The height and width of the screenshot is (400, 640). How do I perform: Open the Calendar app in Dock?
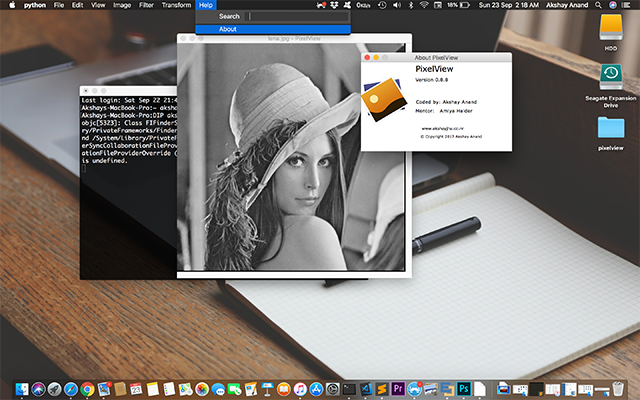pos(136,389)
